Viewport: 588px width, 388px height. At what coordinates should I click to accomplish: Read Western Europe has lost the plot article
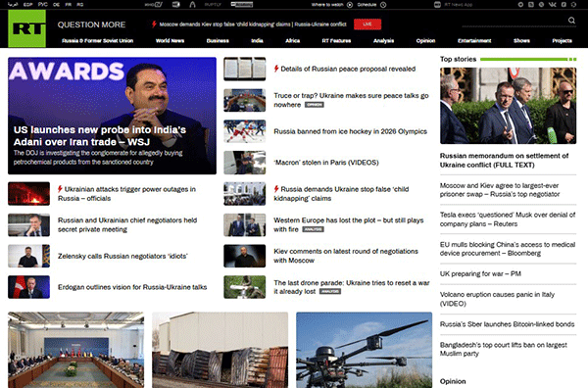pyautogui.click(x=348, y=224)
